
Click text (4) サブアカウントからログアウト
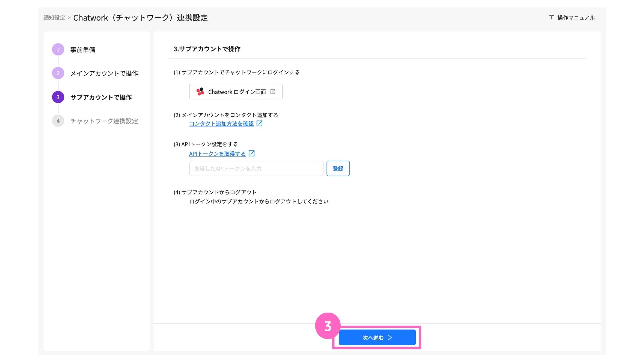tap(215, 192)
